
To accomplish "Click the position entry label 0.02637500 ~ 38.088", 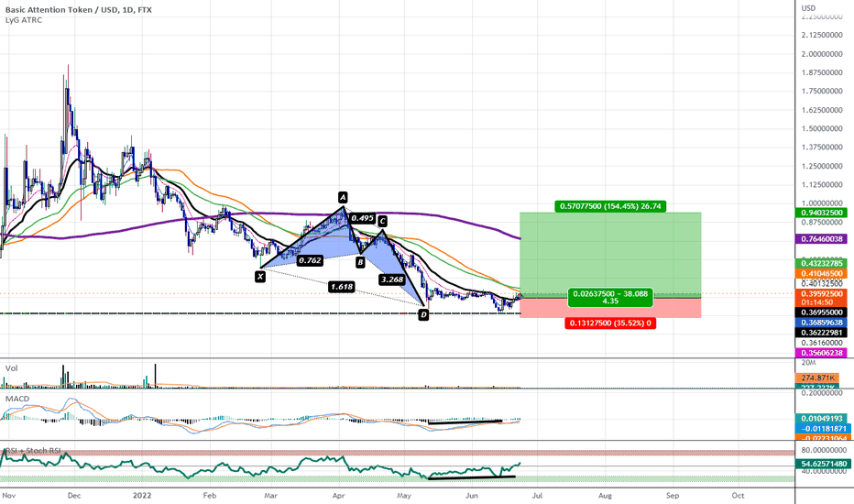I will coord(610,298).
